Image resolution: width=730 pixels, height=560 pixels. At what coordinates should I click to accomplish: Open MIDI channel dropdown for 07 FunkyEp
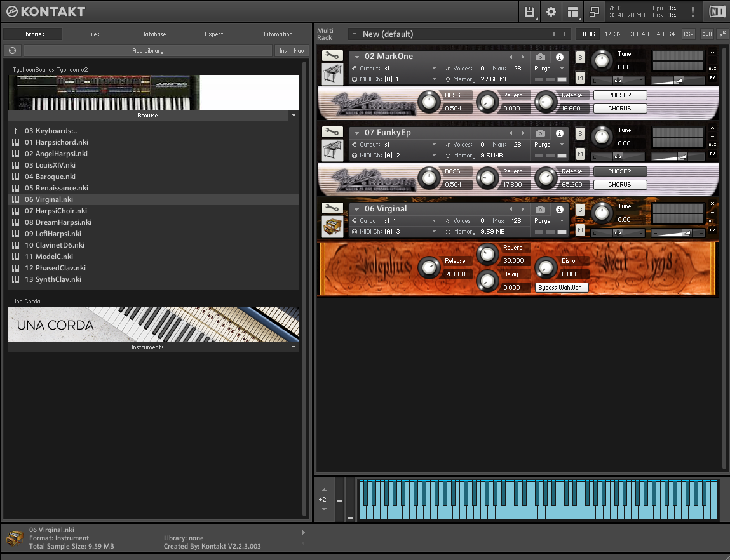click(434, 156)
